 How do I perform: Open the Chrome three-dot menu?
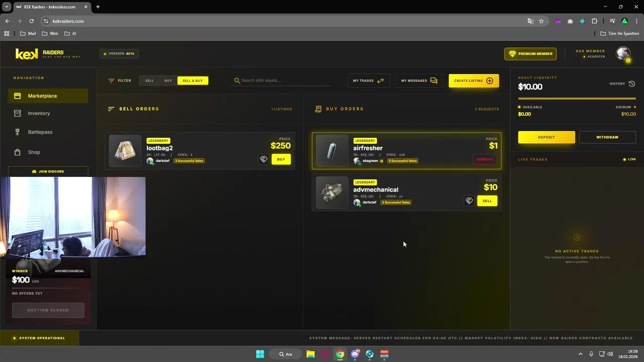[636, 21]
